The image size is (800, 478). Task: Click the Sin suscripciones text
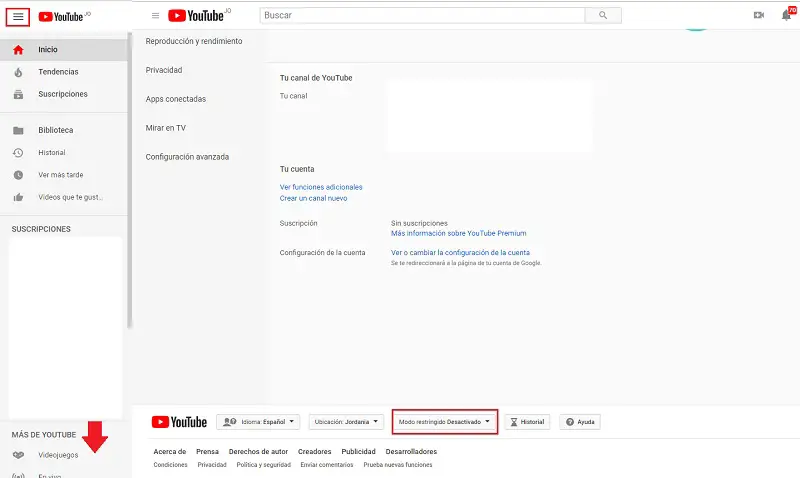tap(419, 223)
